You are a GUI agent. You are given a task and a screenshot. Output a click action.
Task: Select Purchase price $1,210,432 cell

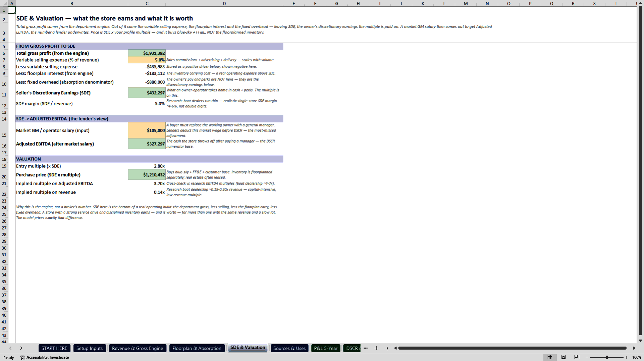tap(147, 174)
